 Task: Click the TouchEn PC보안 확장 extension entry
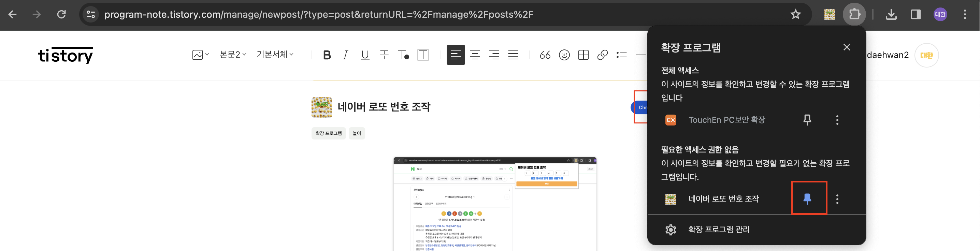(726, 120)
